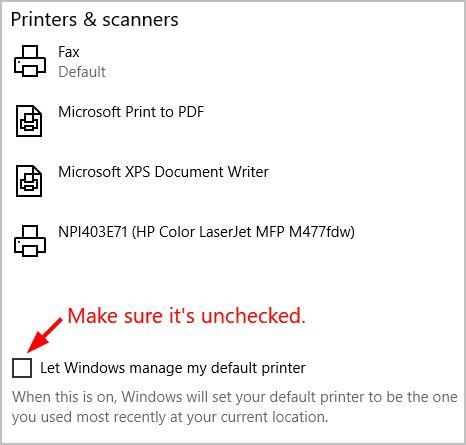466x445 pixels.
Task: Click the word 'unchecked' in the red note
Action: coord(250,315)
